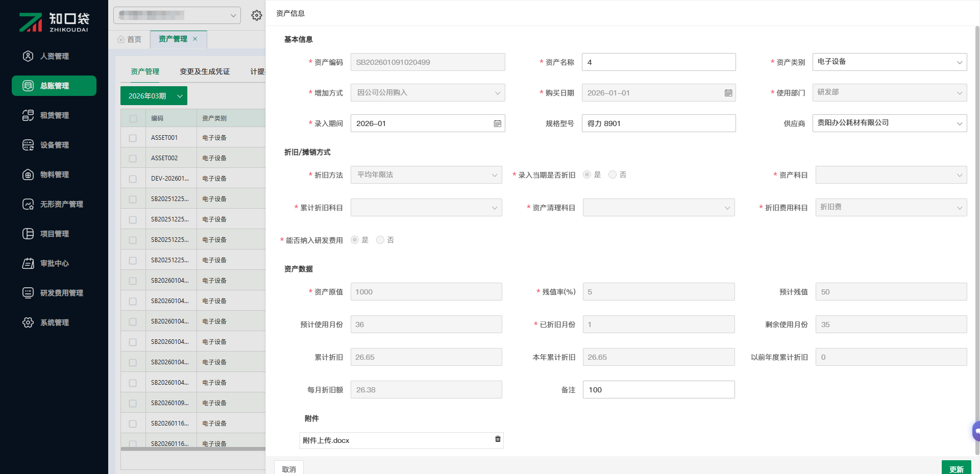980x474 pixels.
Task: Select 否 for 录入当期是否折旧
Action: coord(612,174)
